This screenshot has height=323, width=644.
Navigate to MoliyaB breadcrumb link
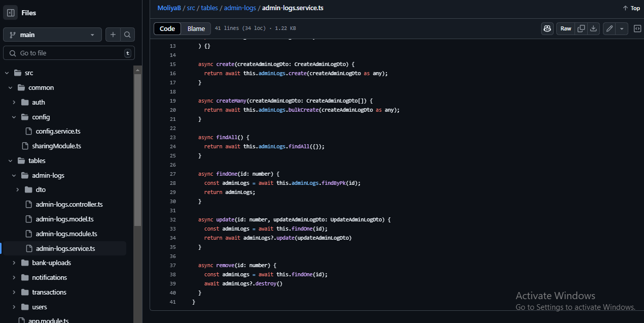pyautogui.click(x=169, y=8)
